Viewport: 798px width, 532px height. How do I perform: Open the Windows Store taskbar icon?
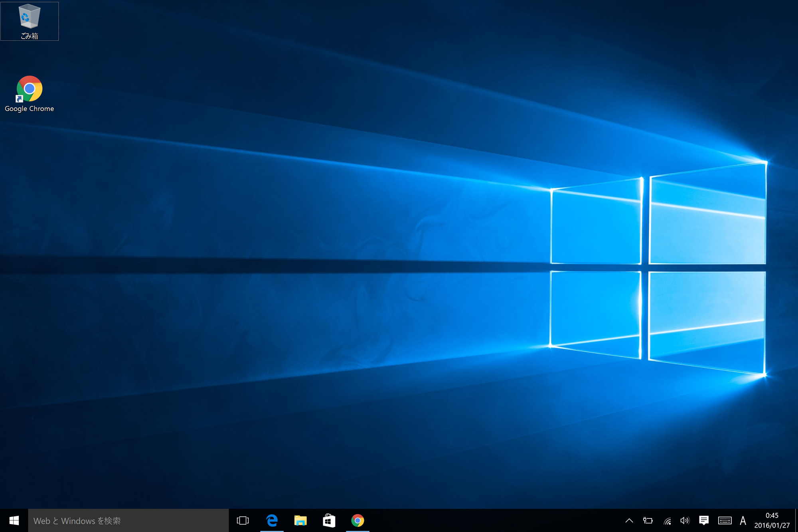[x=329, y=520]
